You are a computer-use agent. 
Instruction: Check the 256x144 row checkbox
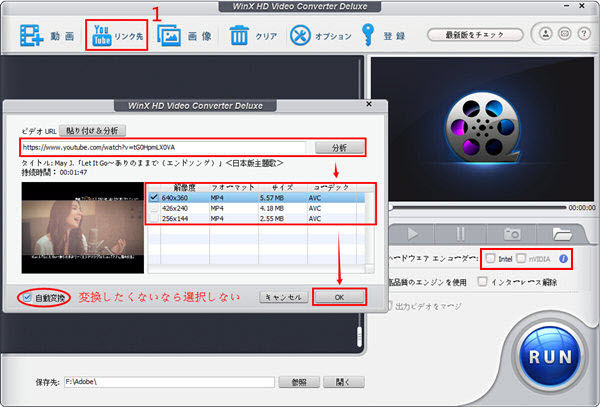154,218
